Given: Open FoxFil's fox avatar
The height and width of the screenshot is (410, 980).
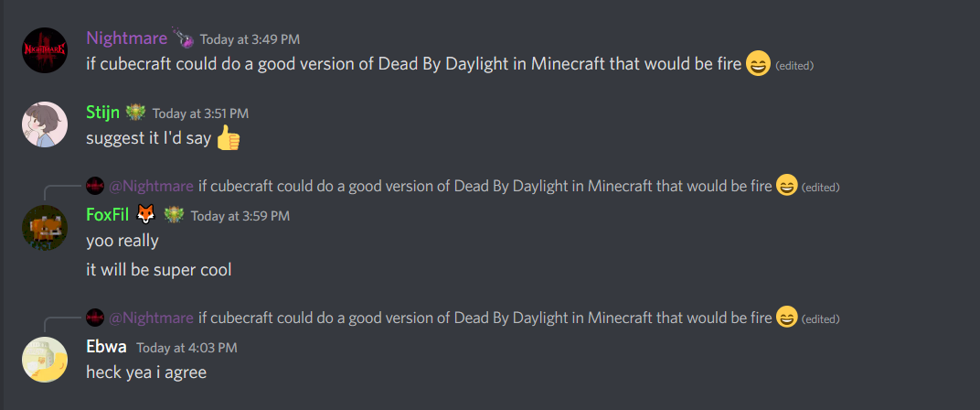Looking at the screenshot, I should 45,228.
